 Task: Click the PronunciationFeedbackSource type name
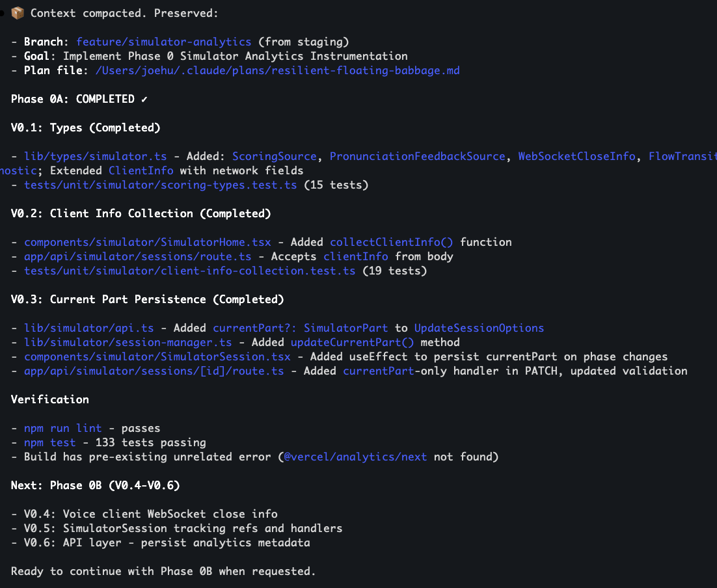[x=417, y=156]
